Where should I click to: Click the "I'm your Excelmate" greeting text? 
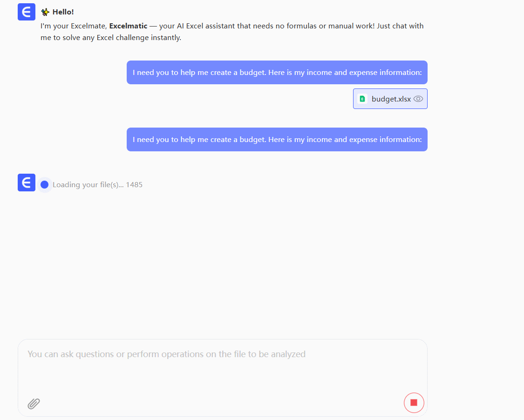tap(74, 26)
